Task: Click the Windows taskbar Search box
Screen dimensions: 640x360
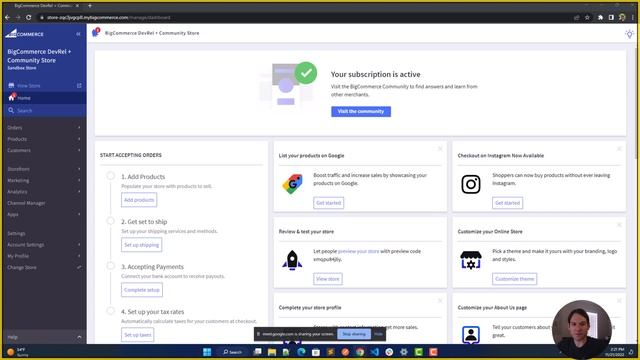Action: point(233,352)
